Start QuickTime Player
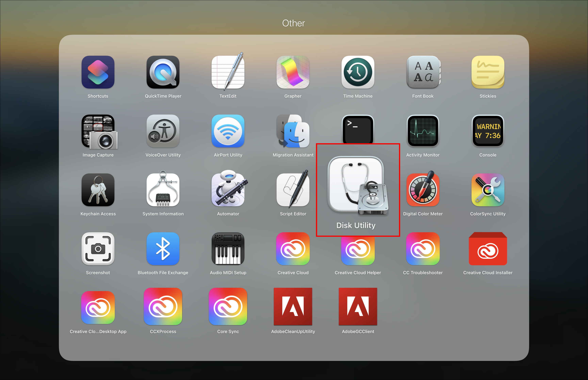The image size is (588, 380). point(163,72)
